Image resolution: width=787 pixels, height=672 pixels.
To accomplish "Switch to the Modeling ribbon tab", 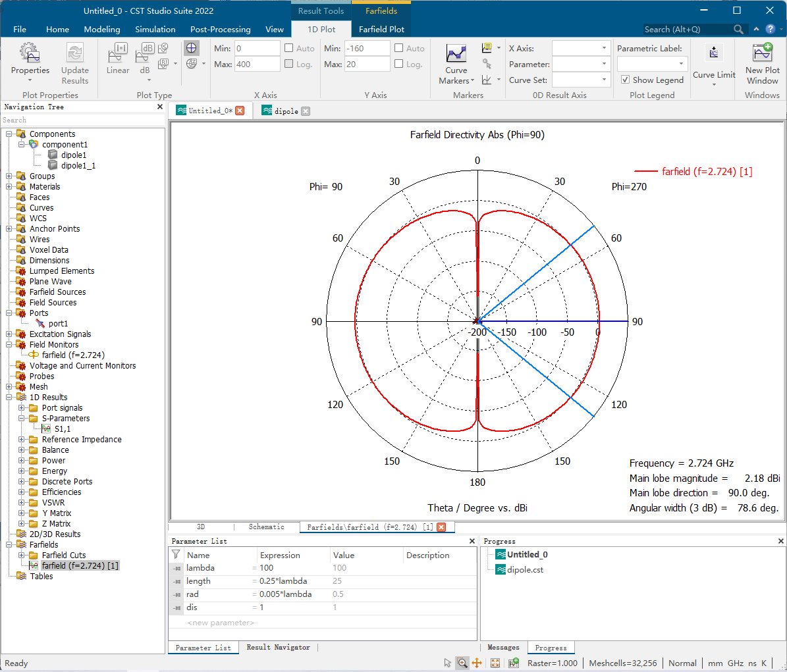I will (102, 29).
